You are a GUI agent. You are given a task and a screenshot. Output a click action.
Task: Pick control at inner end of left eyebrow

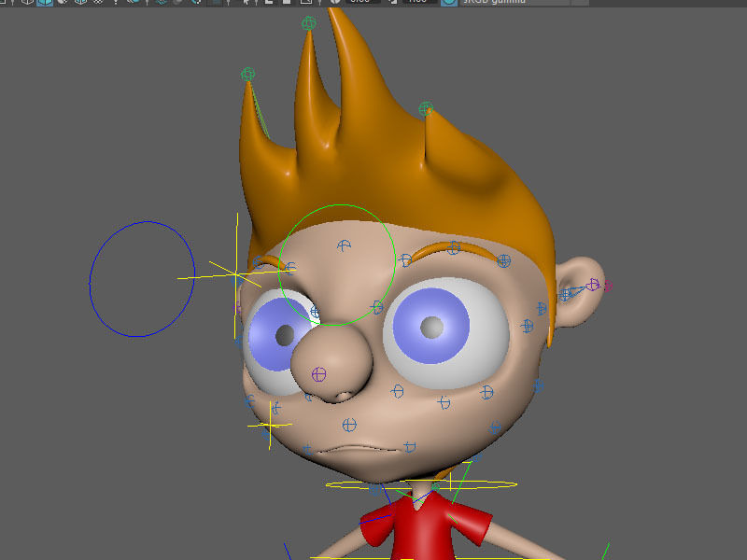tap(290, 269)
